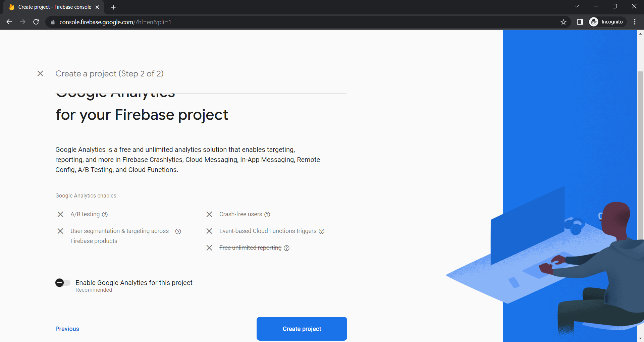Close the Create a project wizard
Image resolution: width=644 pixels, height=342 pixels.
(x=40, y=73)
